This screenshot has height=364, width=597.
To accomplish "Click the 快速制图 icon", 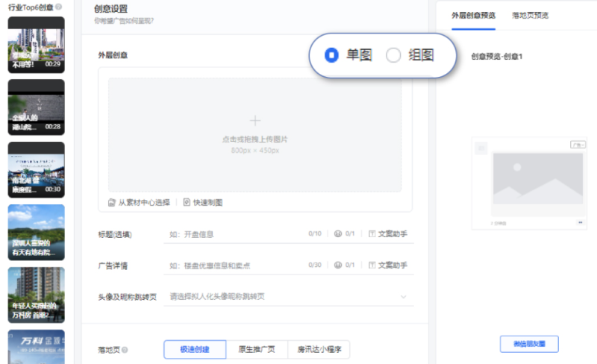I will 187,203.
